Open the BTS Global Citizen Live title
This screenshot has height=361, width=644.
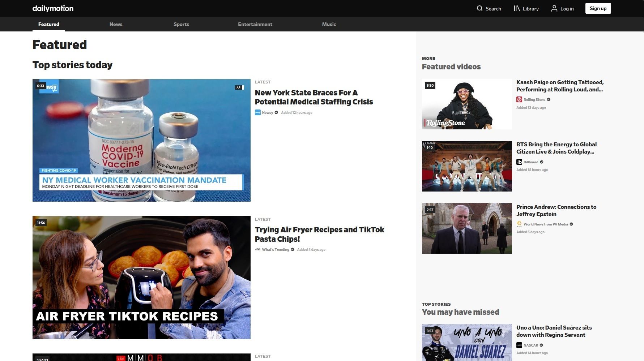click(x=556, y=148)
